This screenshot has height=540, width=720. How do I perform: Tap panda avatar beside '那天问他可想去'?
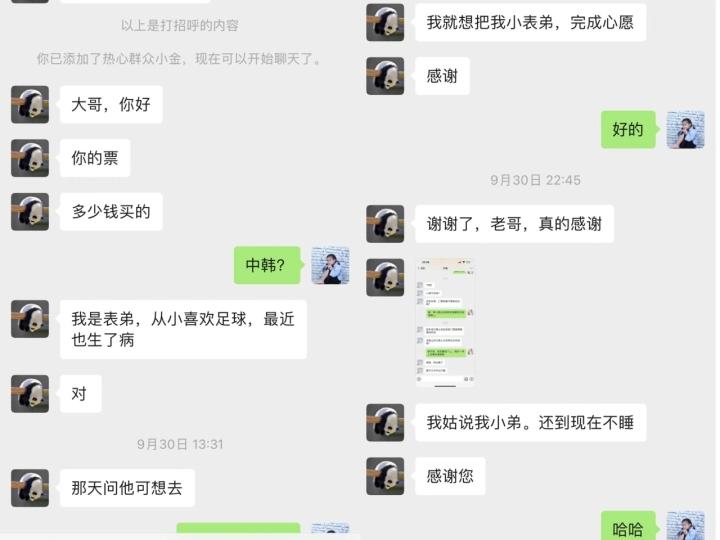pos(30,488)
